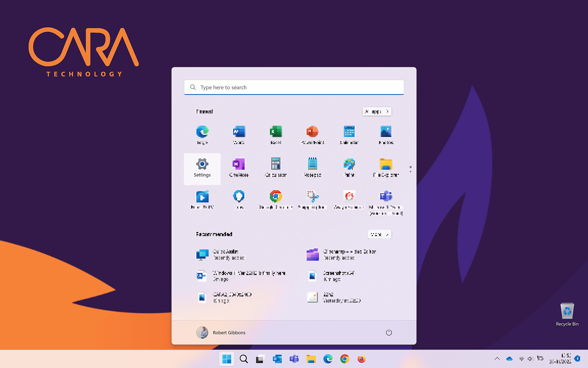
Task: Open the PowerPoint pinned app
Action: pos(312,135)
